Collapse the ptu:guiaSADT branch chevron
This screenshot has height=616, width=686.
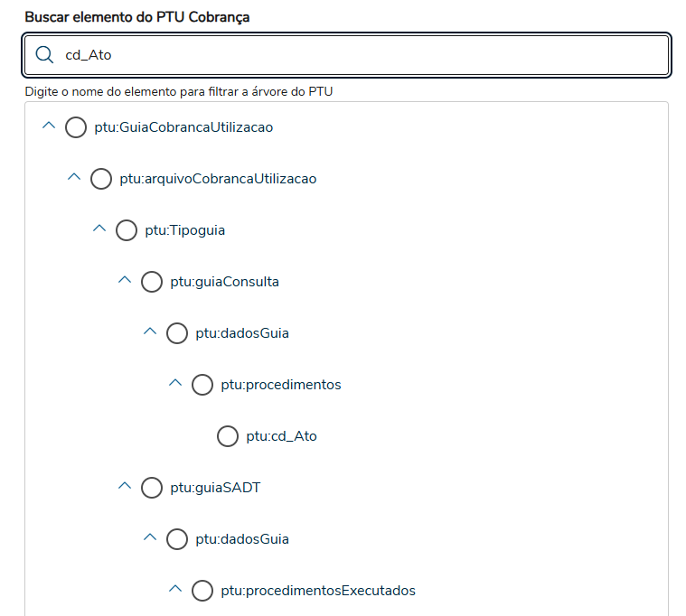pos(125,487)
